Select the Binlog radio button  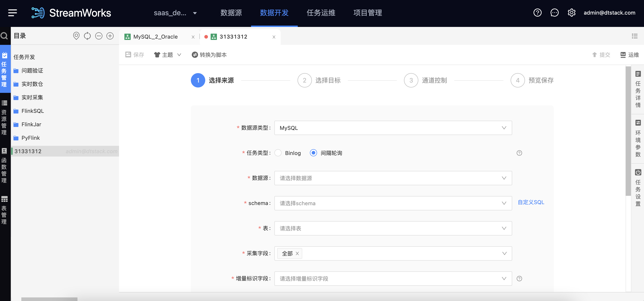pyautogui.click(x=278, y=153)
